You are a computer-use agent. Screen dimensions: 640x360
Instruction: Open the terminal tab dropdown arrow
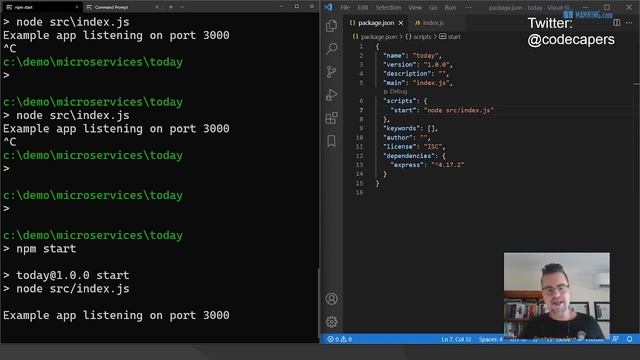tap(182, 7)
